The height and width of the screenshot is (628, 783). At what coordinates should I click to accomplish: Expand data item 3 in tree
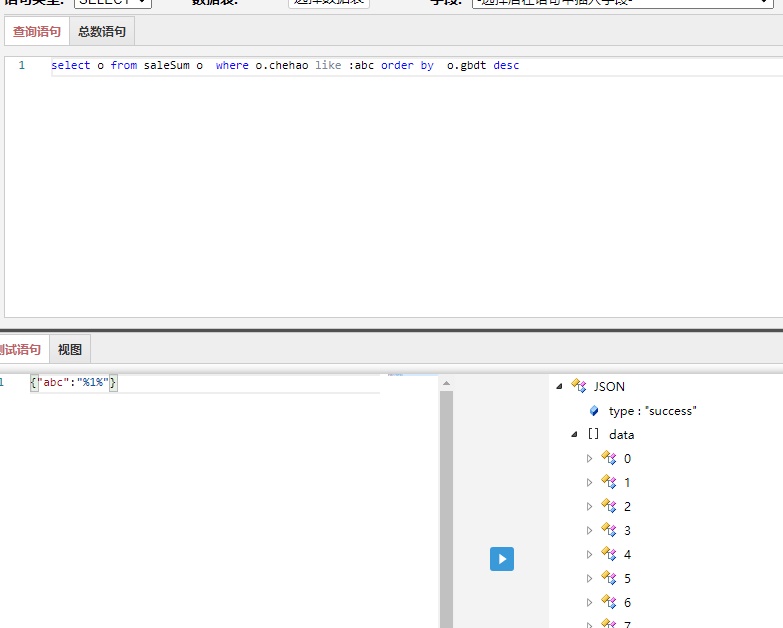tap(589, 530)
